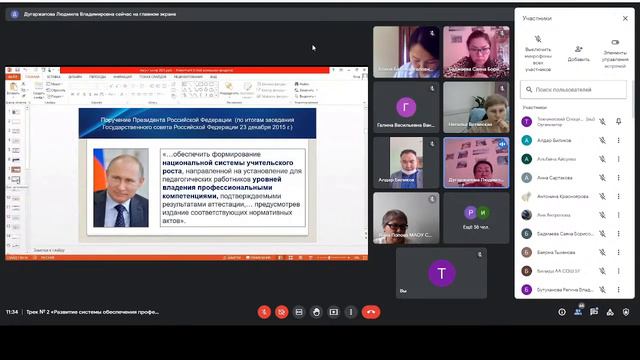Open the Home tab in shared PowerPoint
The width and height of the screenshot is (640, 360).
click(x=32, y=77)
